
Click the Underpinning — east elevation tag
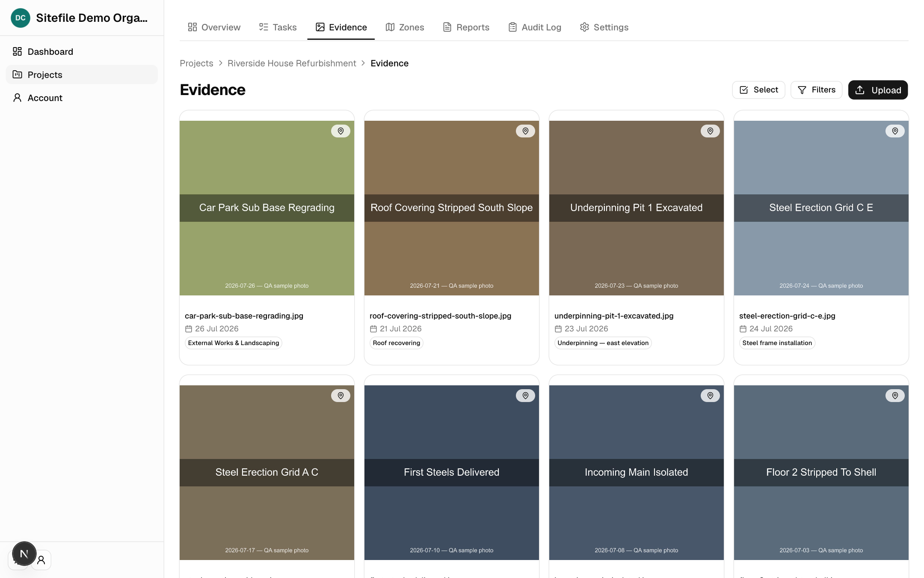(603, 343)
